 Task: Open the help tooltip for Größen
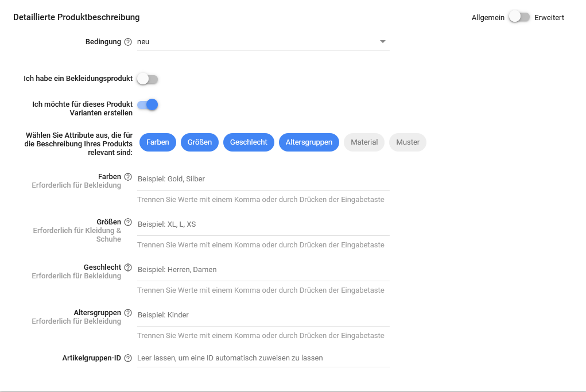click(x=128, y=222)
